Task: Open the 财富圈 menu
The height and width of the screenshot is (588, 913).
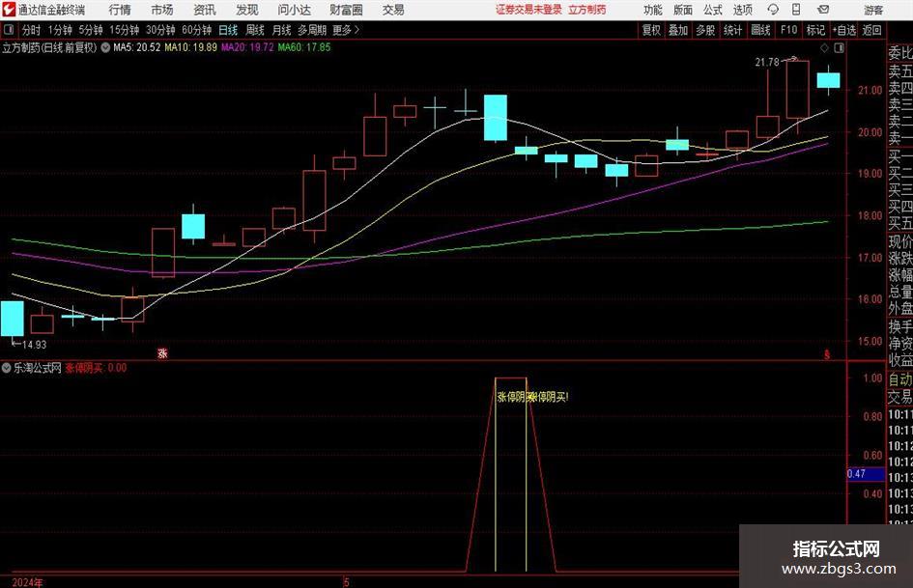Action: [x=346, y=10]
